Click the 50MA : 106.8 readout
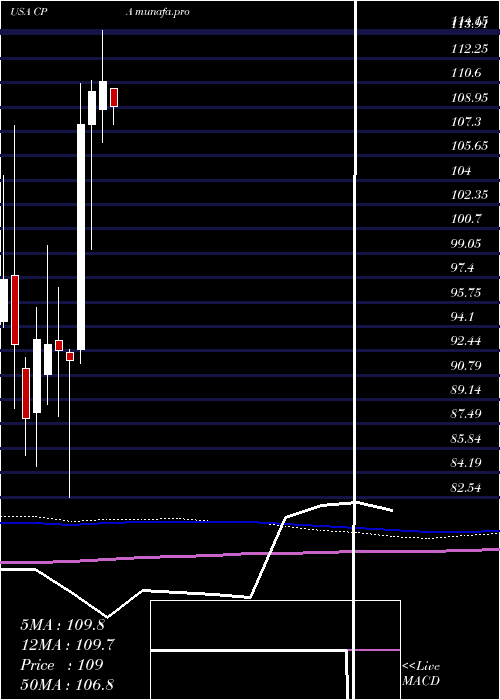The width and height of the screenshot is (500, 700). click(67, 684)
